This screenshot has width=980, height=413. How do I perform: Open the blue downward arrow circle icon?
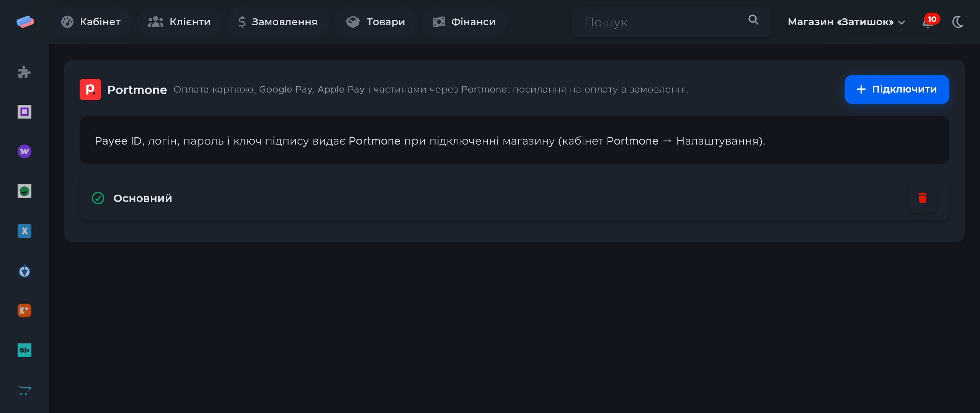click(x=24, y=271)
